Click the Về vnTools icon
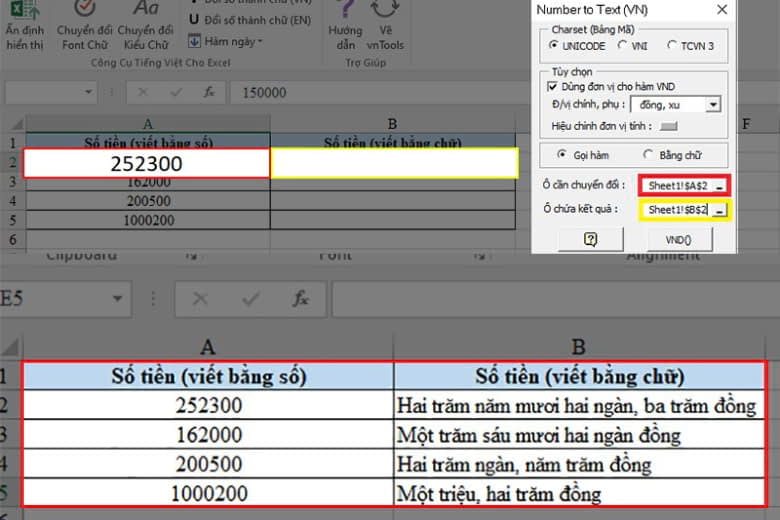Image resolution: width=780 pixels, height=520 pixels. point(385,25)
